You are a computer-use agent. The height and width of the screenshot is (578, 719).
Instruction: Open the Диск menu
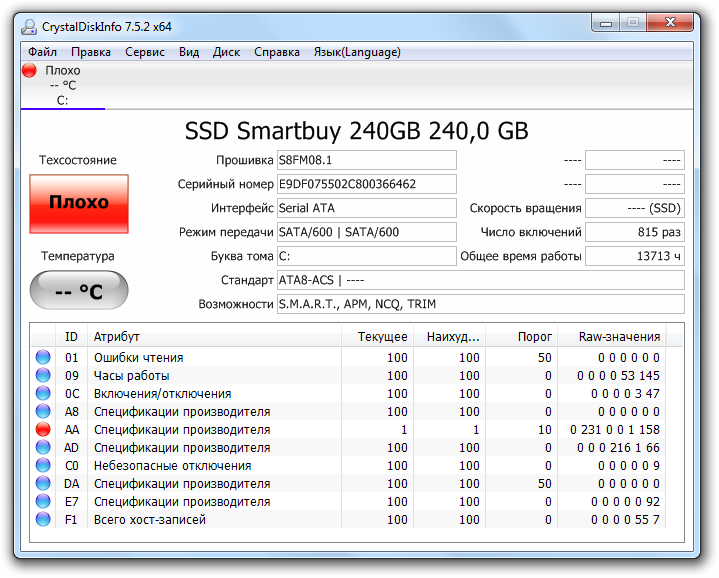(x=226, y=52)
